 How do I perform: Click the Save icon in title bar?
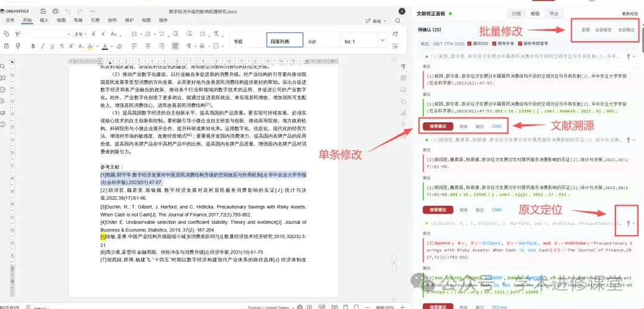pyautogui.click(x=44, y=11)
